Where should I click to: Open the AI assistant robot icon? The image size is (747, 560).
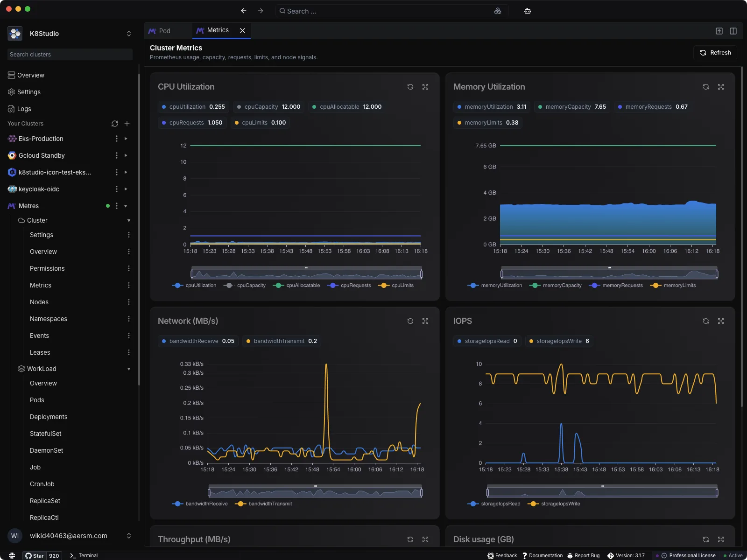point(528,11)
